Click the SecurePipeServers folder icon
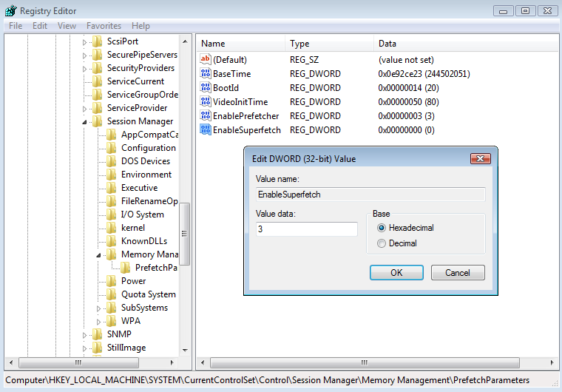Screen dimensions: 562x392 [97, 55]
